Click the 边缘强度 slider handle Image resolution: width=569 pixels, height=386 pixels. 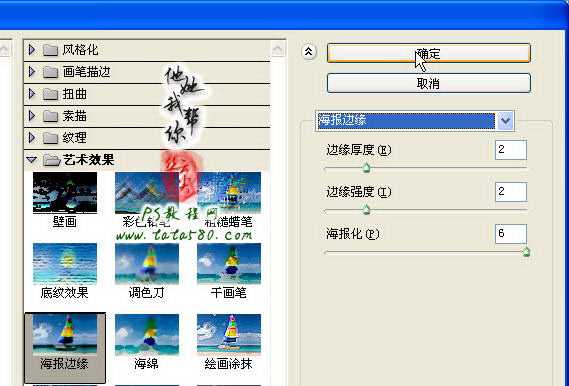coord(367,209)
